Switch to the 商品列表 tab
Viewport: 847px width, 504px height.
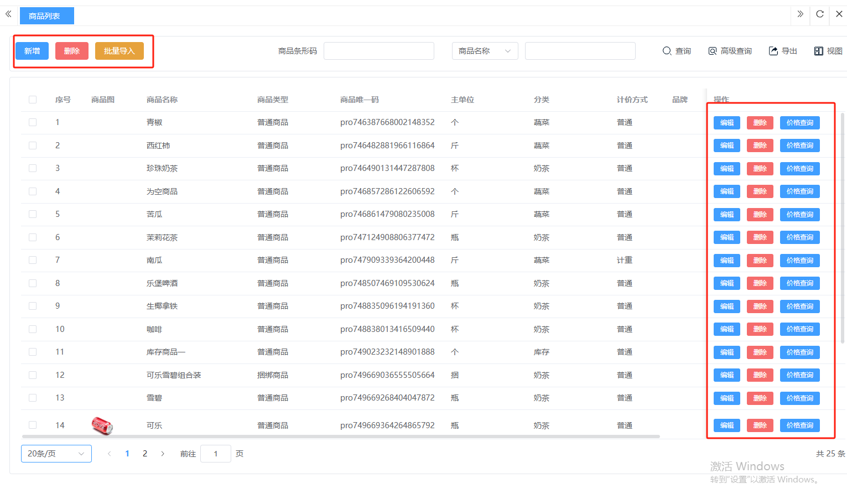pyautogui.click(x=46, y=16)
